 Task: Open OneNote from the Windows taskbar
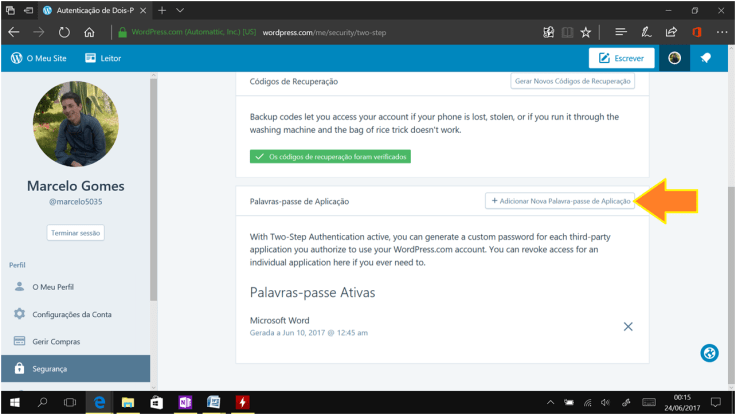(x=185, y=403)
